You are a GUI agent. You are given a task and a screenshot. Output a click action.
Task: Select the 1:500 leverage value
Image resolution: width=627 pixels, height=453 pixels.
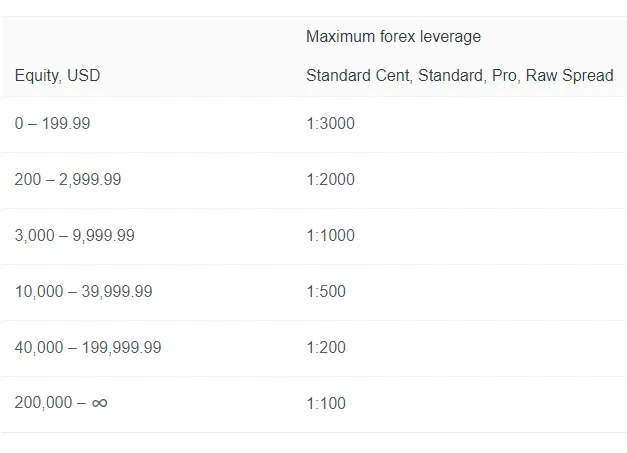(326, 291)
